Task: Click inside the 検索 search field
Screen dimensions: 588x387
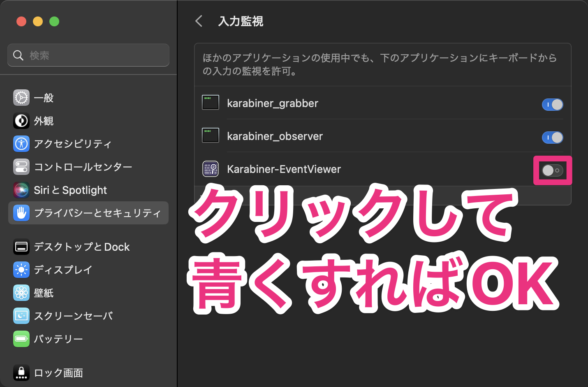Action: 88,55
